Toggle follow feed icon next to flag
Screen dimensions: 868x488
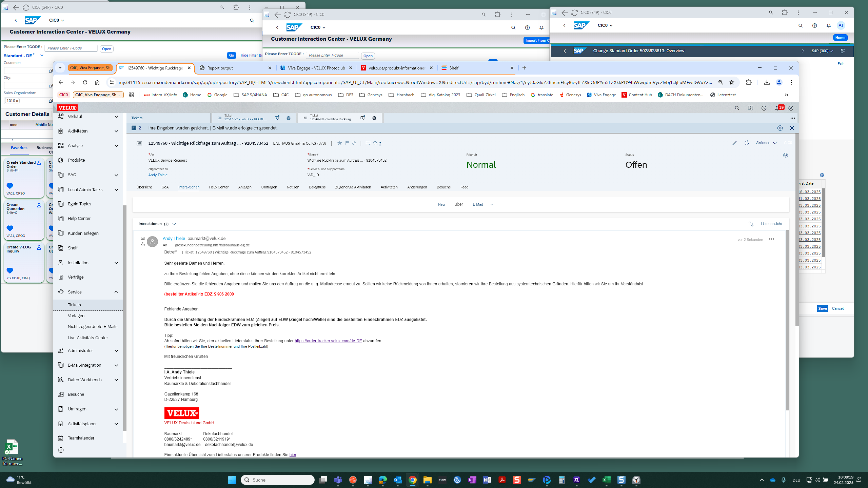pos(354,143)
